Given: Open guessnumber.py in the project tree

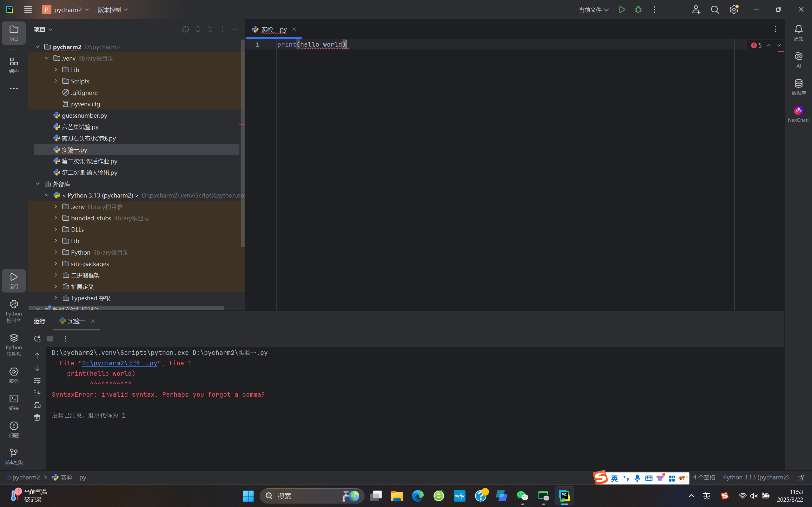Looking at the screenshot, I should [x=84, y=115].
